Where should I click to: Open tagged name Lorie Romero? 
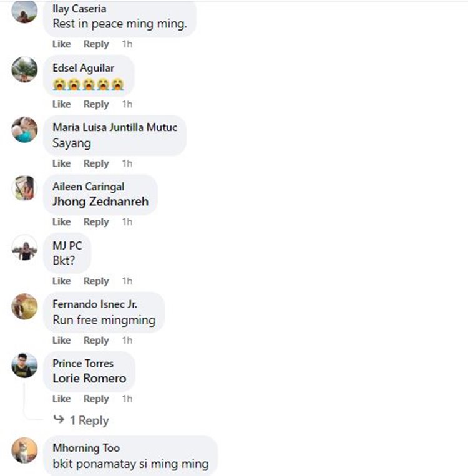[x=89, y=378]
